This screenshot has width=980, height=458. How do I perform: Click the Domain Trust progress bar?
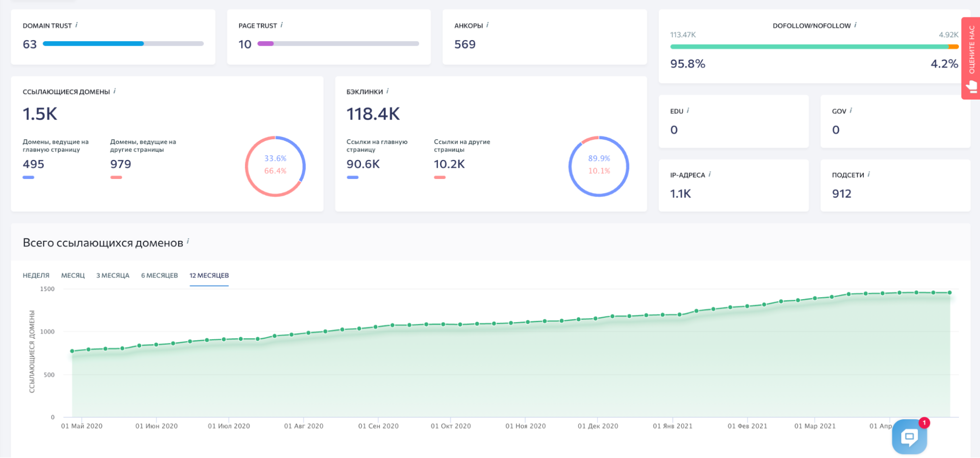click(x=123, y=44)
